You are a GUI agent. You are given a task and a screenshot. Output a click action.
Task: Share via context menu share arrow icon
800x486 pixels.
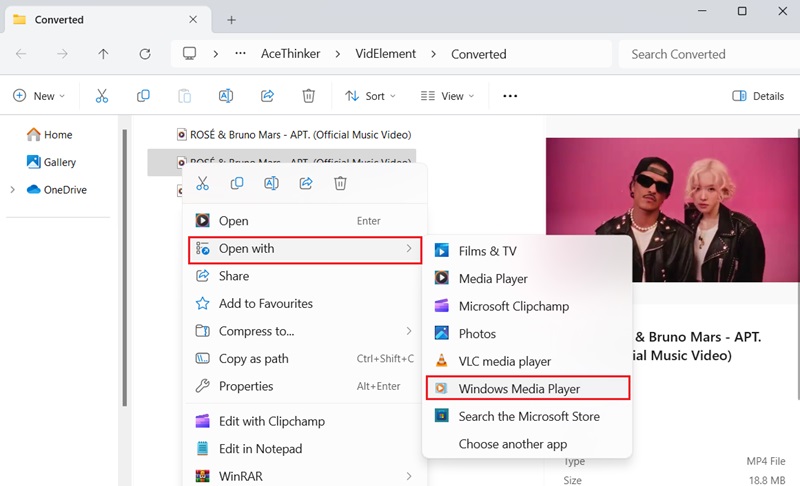pos(306,183)
